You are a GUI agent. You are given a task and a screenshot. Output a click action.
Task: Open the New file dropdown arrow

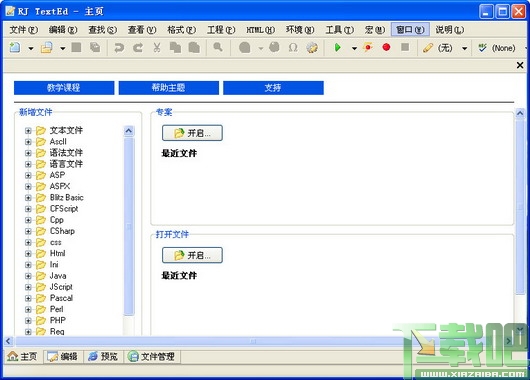[31, 48]
